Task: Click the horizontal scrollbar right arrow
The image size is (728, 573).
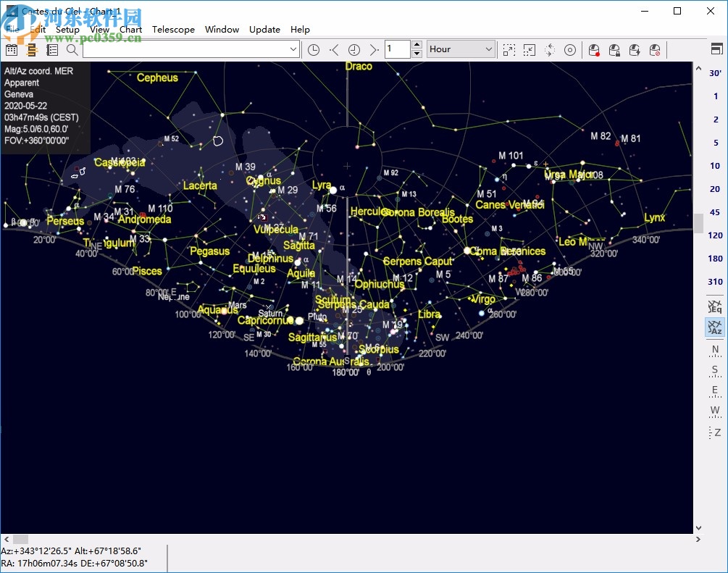Action: pos(698,540)
